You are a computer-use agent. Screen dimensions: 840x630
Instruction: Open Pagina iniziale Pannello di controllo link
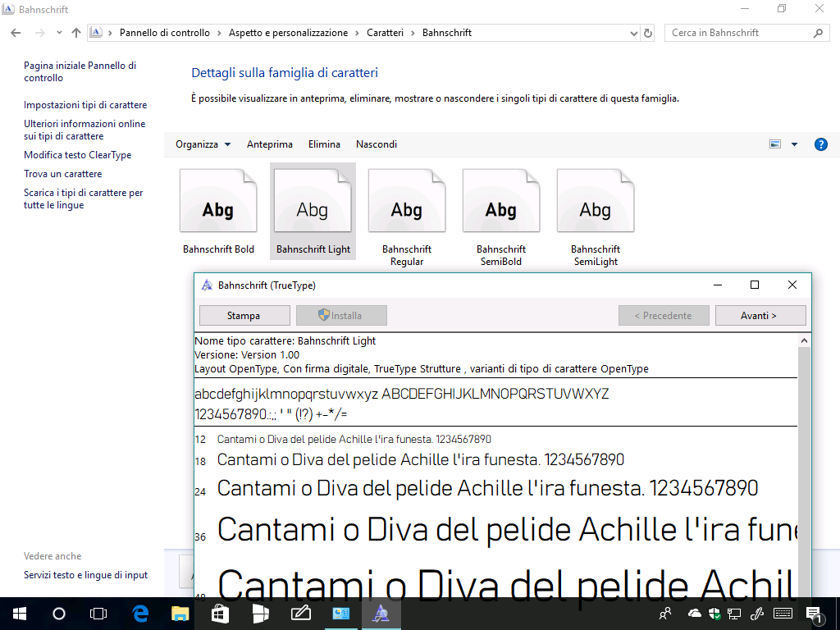point(80,71)
